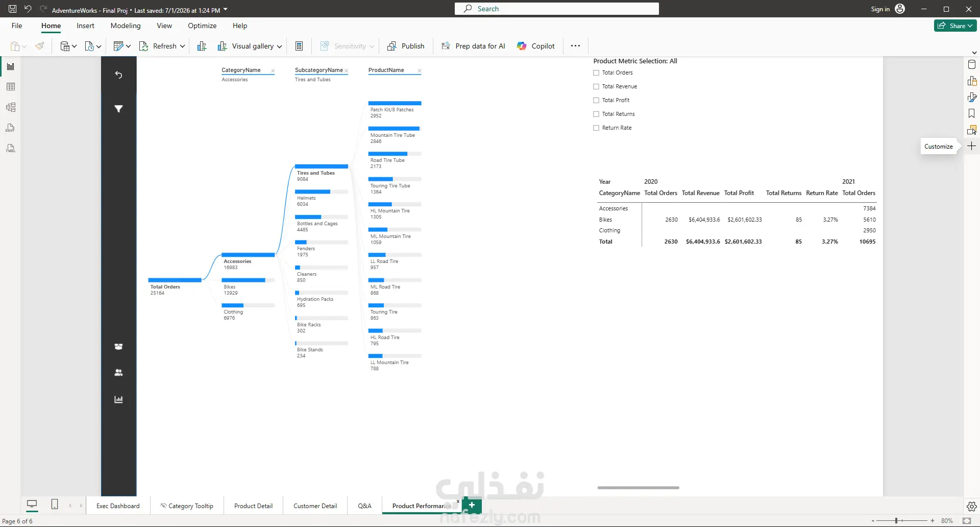Image resolution: width=980 pixels, height=527 pixels.
Task: Click the zoom in plus button
Action: 933,521
